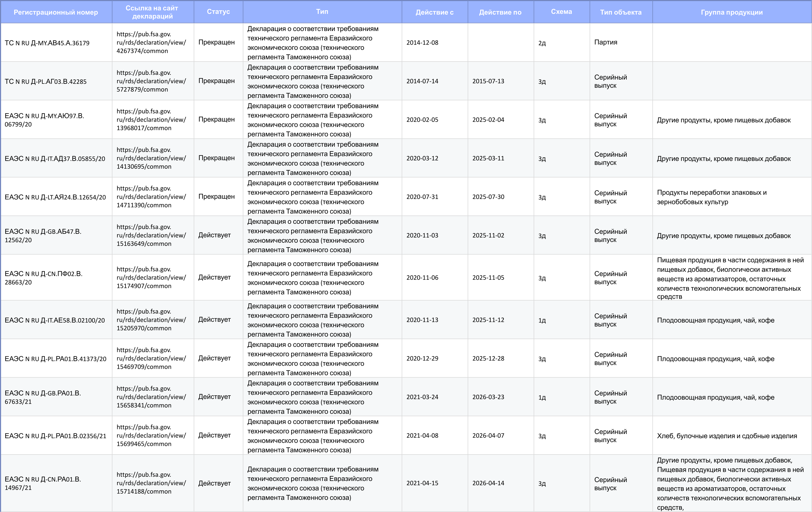
Task: Select 'Хлеб, булочные изделия и сдобные изделия' cell
Action: coord(727,436)
